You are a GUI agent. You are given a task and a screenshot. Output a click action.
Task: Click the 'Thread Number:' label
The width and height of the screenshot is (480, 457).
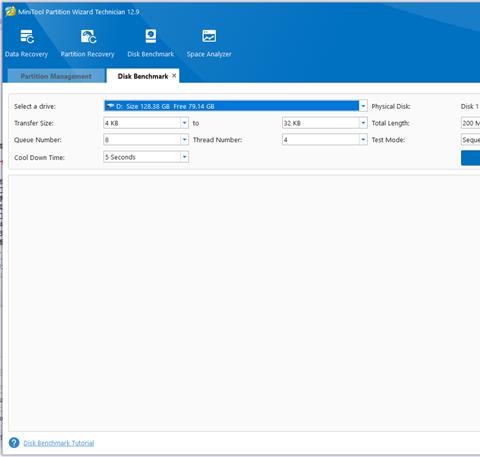pyautogui.click(x=217, y=140)
